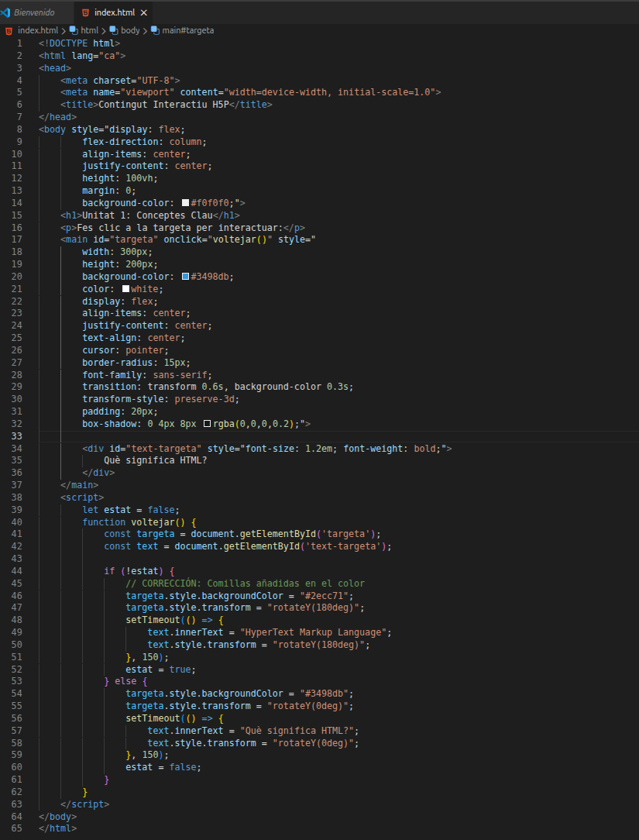Image resolution: width=639 pixels, height=840 pixels.
Task: Click the body symbol icon in breadcrumbs
Action: [114, 30]
